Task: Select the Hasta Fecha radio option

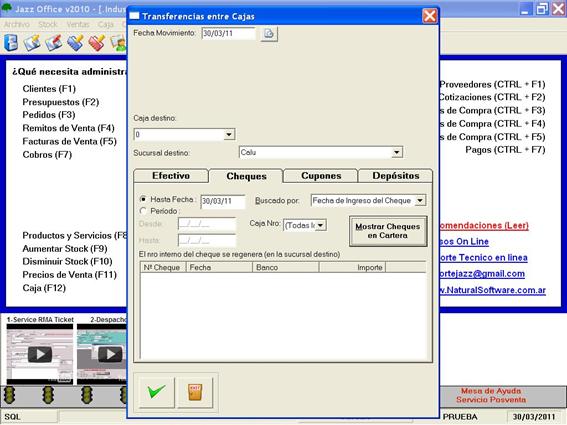Action: 143,199
